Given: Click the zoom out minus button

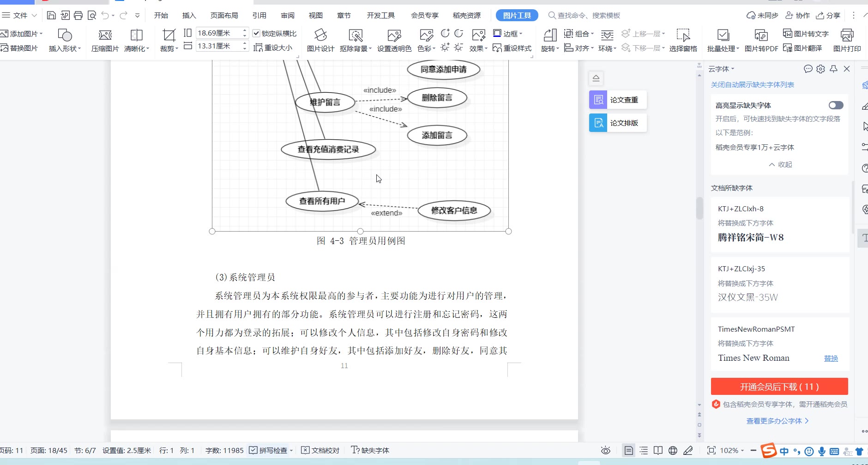Looking at the screenshot, I should [753, 450].
